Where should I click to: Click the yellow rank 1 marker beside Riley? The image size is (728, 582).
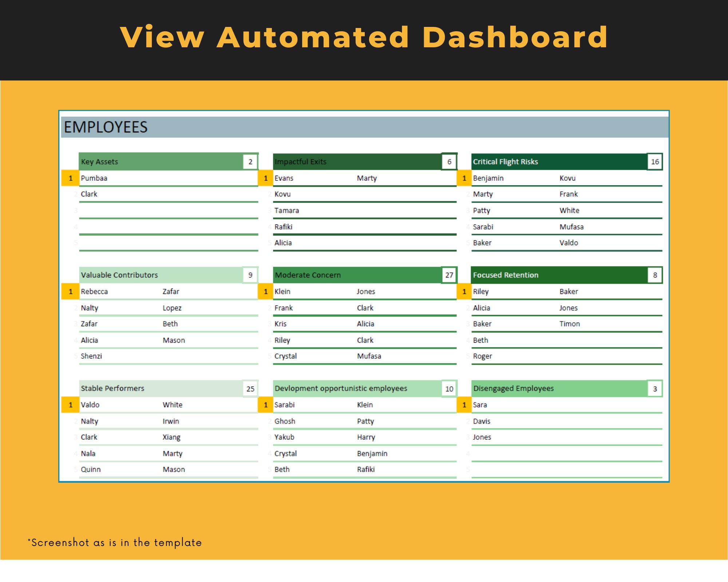pyautogui.click(x=464, y=291)
